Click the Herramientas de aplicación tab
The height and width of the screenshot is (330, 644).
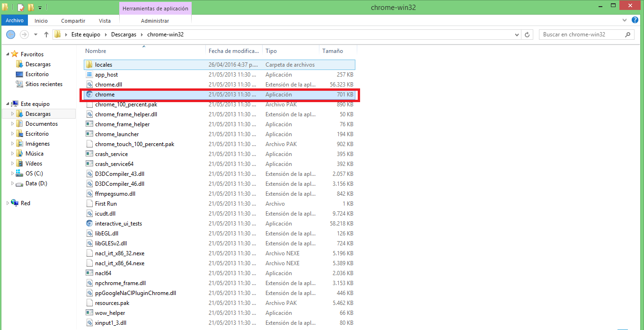(155, 8)
